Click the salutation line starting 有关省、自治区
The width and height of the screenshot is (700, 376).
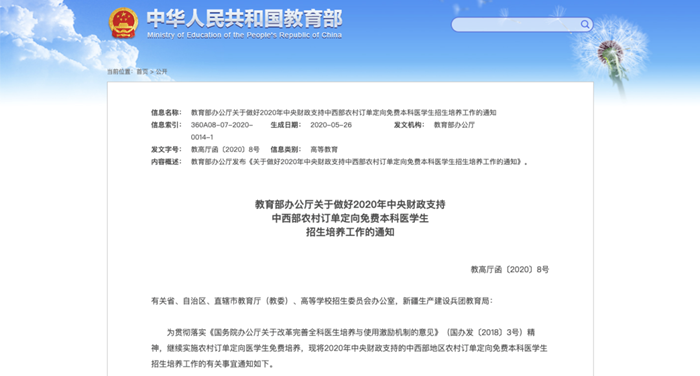coord(322,301)
